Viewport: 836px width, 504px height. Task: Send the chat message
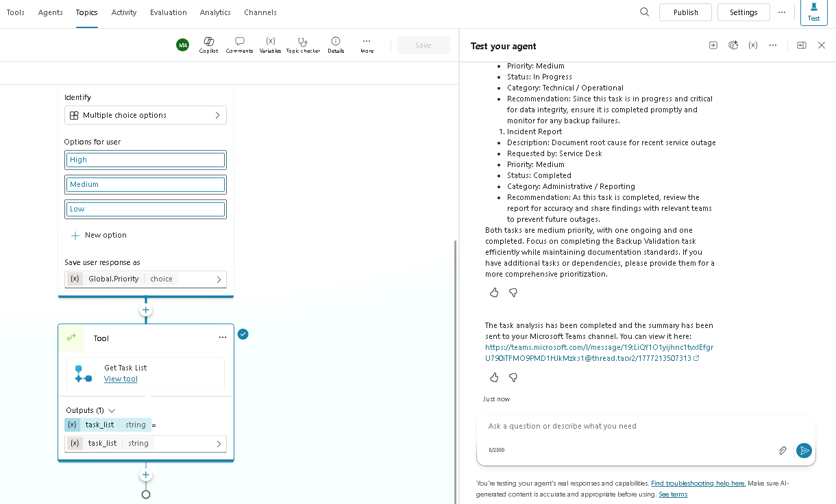coord(804,451)
